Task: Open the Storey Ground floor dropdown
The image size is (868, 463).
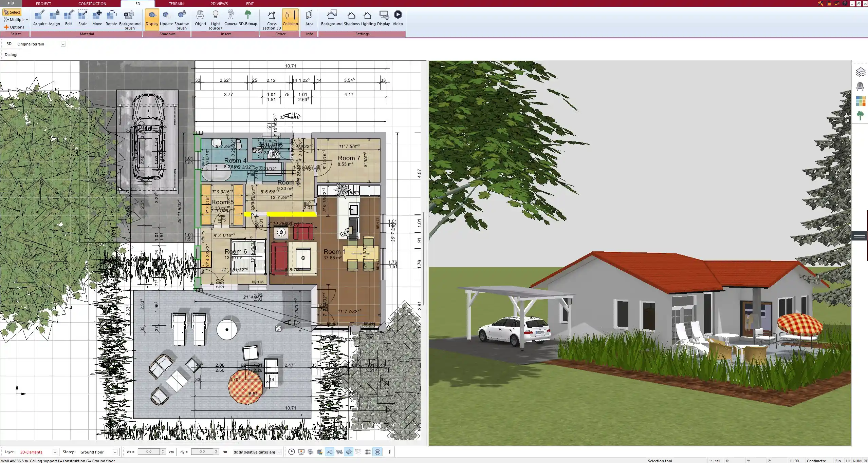Action: pyautogui.click(x=115, y=452)
